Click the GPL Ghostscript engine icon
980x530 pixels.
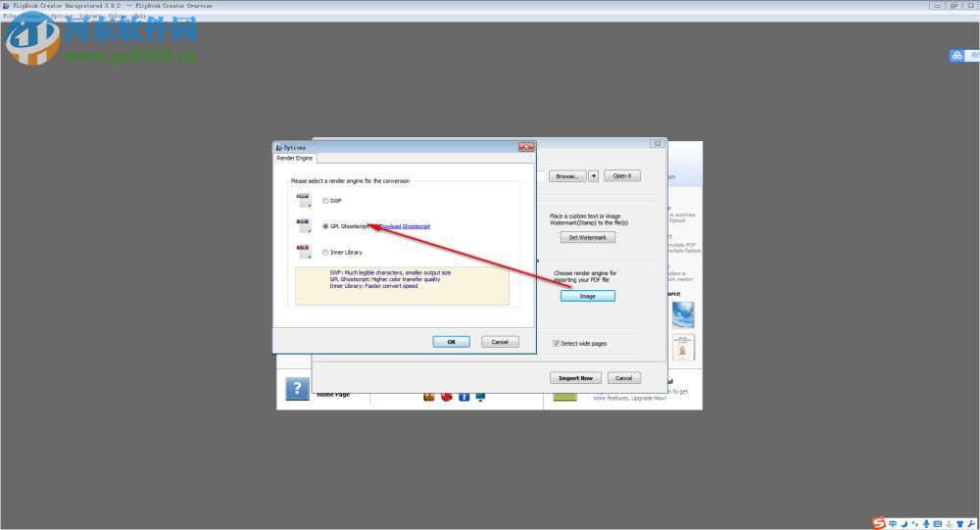(x=304, y=225)
